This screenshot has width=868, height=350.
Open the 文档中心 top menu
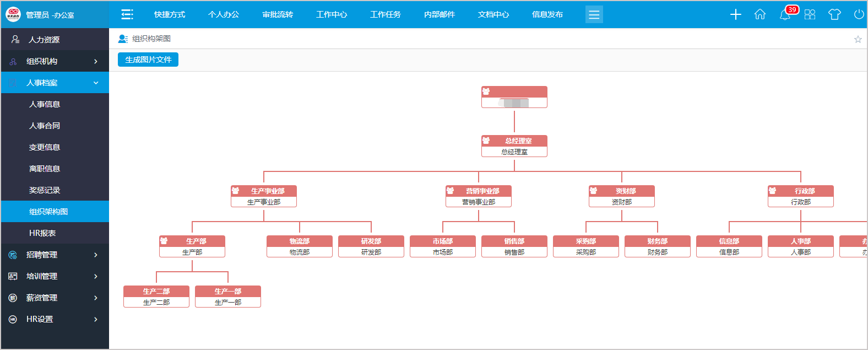(493, 14)
